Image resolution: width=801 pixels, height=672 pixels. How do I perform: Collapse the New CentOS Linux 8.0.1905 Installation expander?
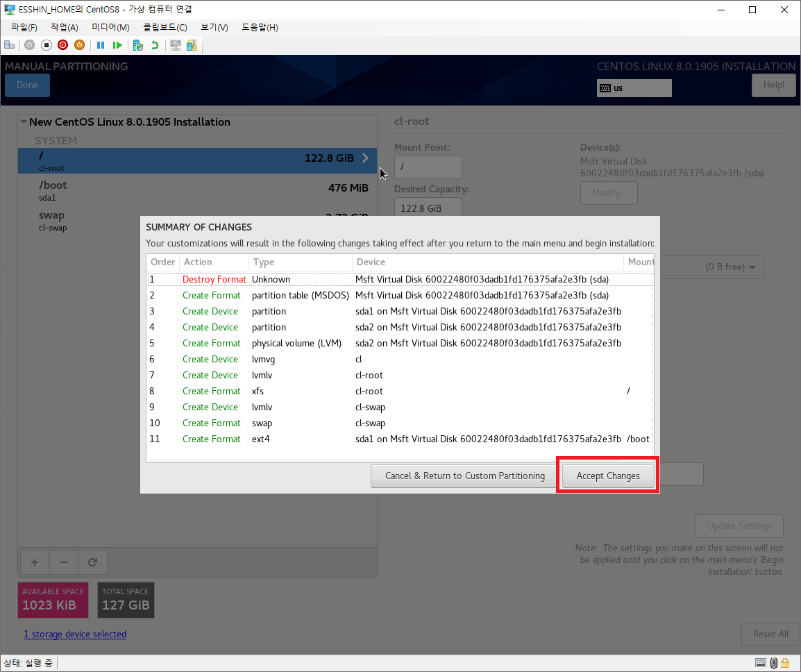tap(24, 121)
